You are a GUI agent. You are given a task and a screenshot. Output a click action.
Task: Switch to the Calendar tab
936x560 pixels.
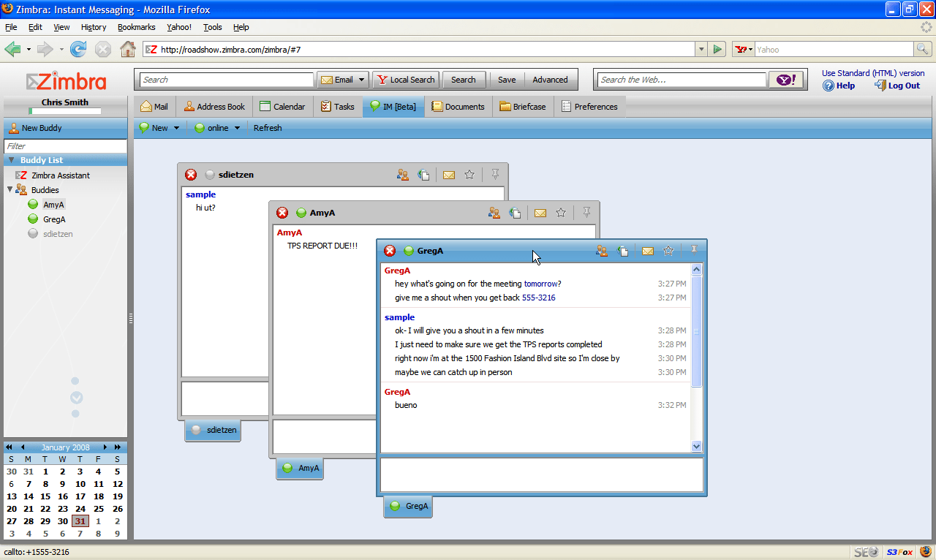click(x=282, y=106)
